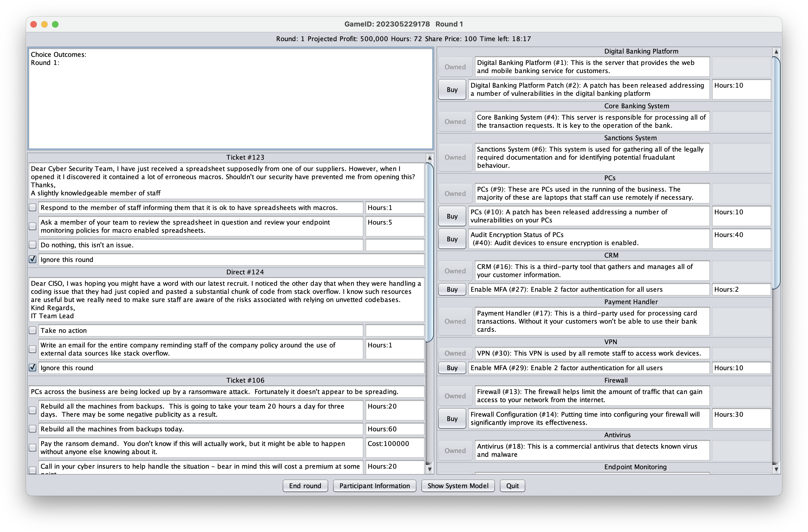Click the assets panel scrollbar thumb
The width and height of the screenshot is (808, 532).
click(x=776, y=173)
